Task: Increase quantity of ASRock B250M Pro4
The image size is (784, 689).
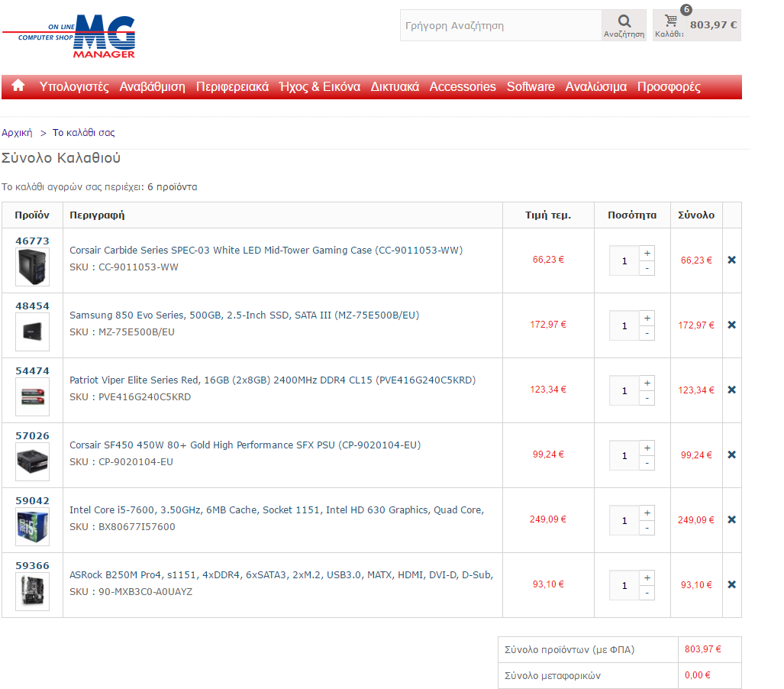Action: pyautogui.click(x=647, y=578)
